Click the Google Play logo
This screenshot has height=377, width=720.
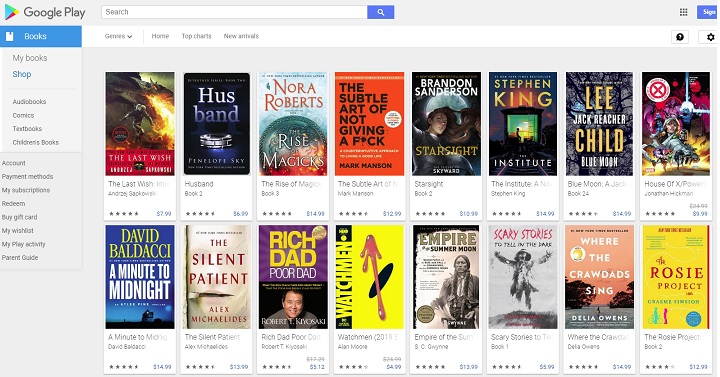point(45,12)
